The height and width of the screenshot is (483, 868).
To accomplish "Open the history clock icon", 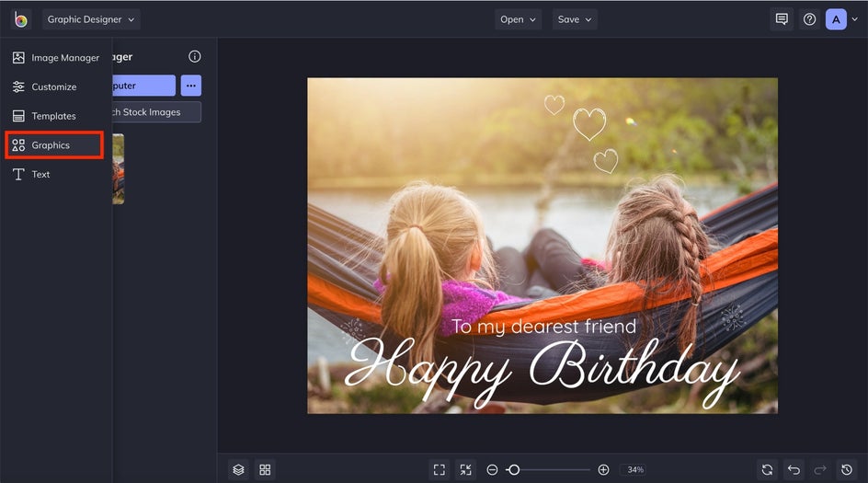I will (847, 470).
